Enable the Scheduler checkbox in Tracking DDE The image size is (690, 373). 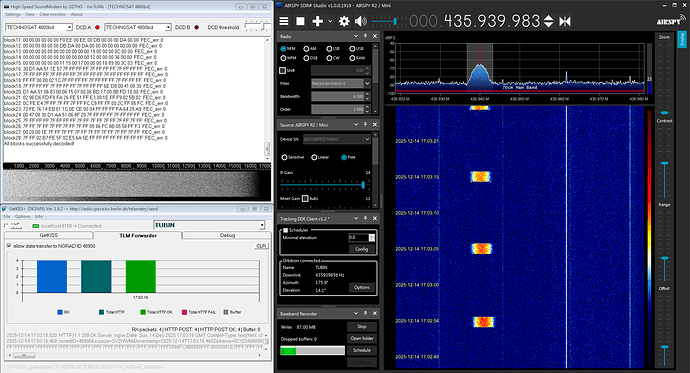pyautogui.click(x=285, y=230)
